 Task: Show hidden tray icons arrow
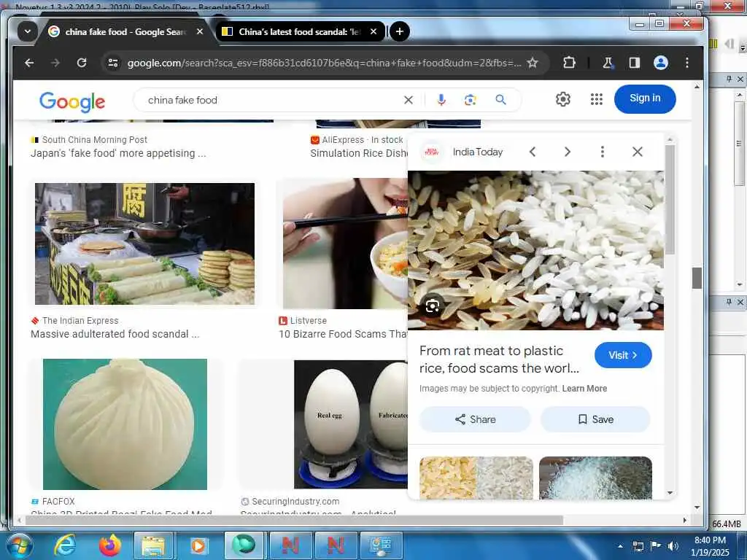point(620,546)
